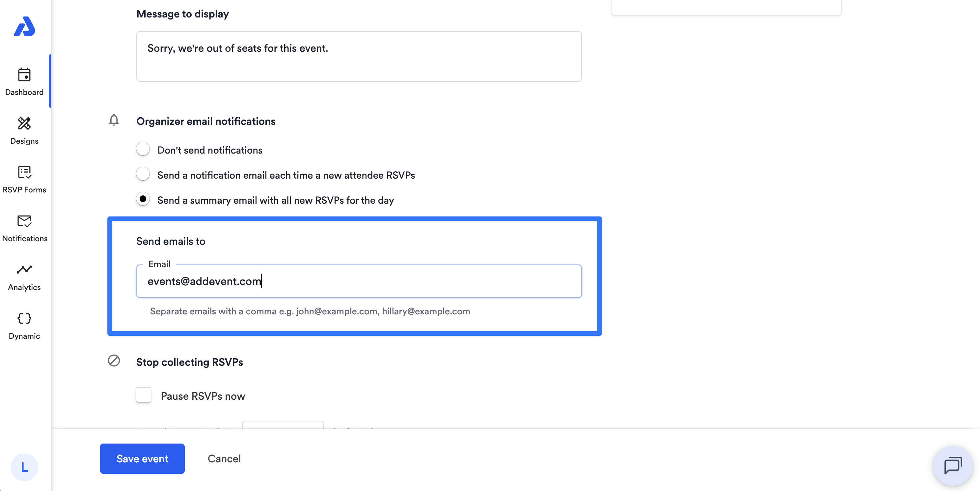Viewport: 980px width, 491px height.
Task: Click the stop icon beside Stop collecting RSVPs
Action: point(114,361)
